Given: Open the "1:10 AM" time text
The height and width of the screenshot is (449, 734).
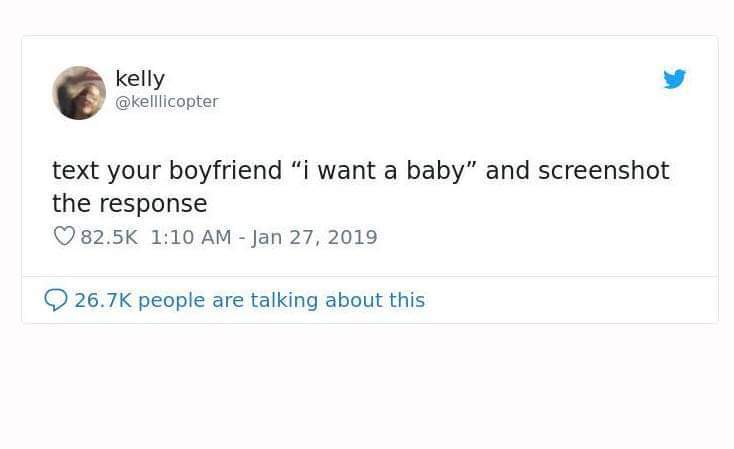Looking at the screenshot, I should (x=188, y=237).
